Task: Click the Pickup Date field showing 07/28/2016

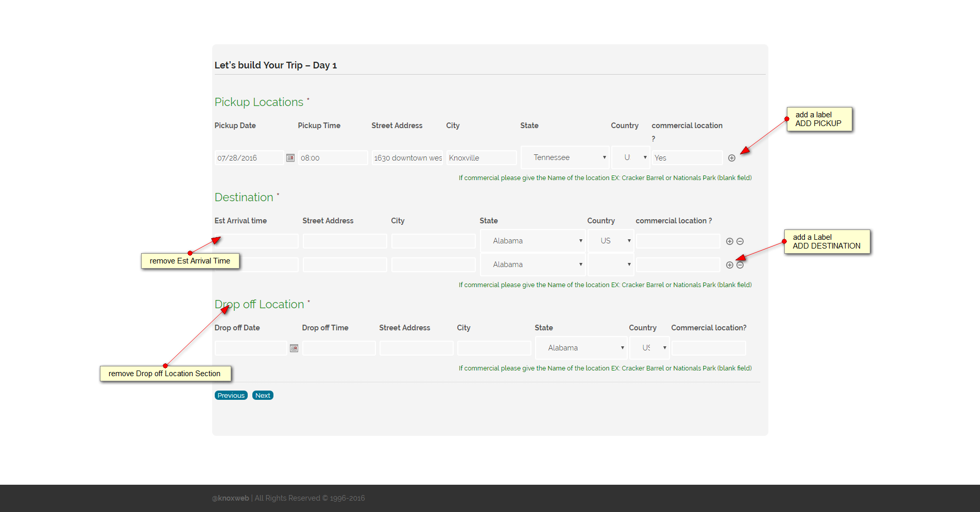Action: (249, 158)
